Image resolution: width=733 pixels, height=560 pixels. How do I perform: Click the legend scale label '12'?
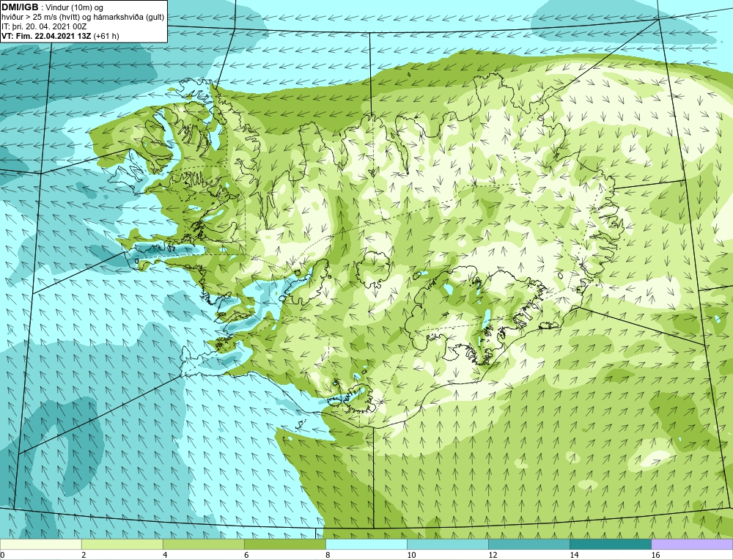[x=493, y=555]
